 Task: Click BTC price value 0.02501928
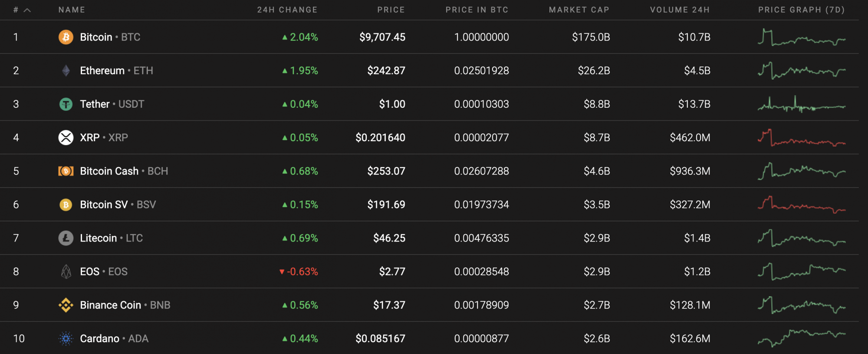(481, 70)
